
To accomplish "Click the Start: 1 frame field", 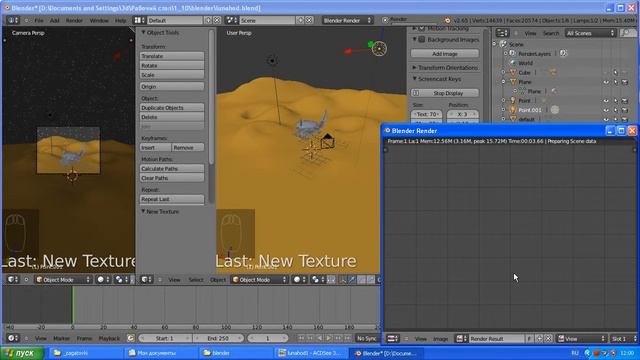I will 165,338.
